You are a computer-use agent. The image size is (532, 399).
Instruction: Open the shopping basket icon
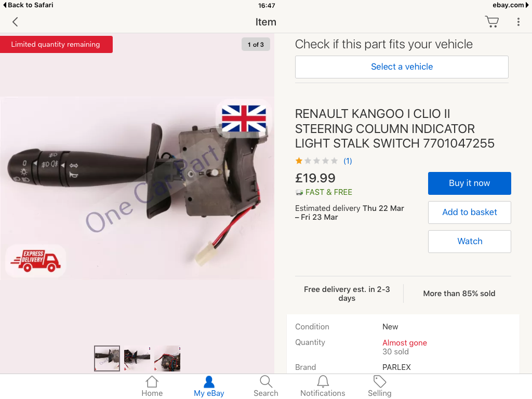point(491,22)
